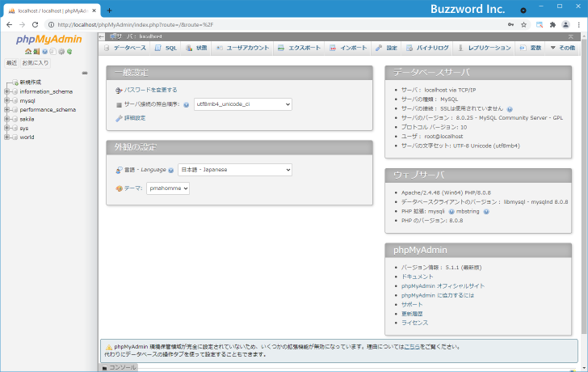Click the database icon next to sakila

tap(15, 119)
